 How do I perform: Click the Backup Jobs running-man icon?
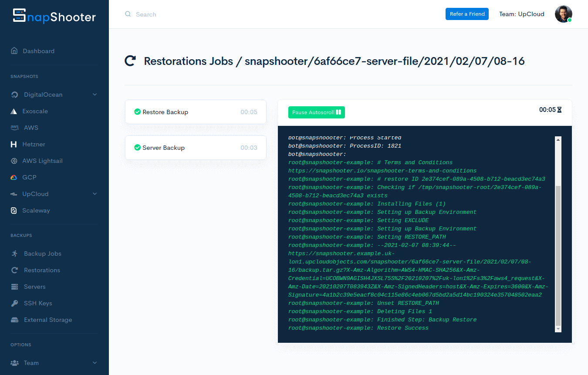tap(15, 254)
